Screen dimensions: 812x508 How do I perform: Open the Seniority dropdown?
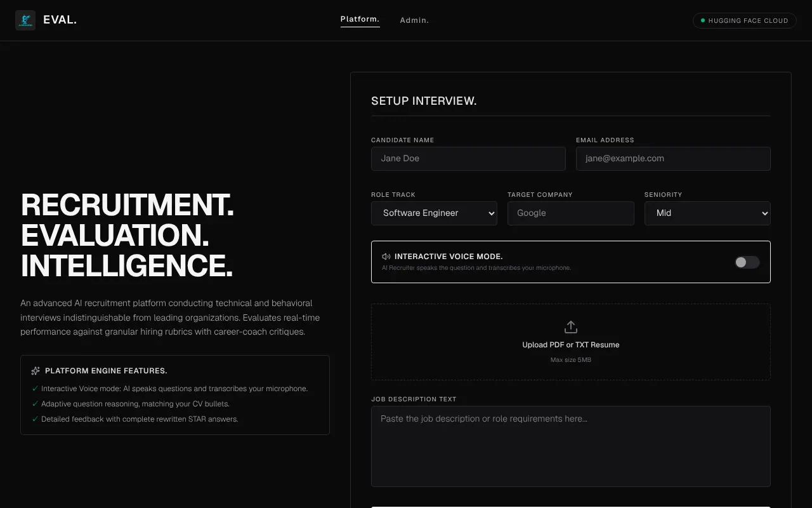pyautogui.click(x=707, y=213)
